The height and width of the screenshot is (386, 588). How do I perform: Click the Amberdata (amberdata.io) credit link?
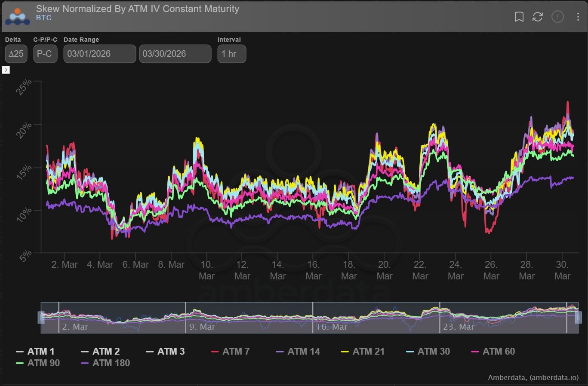(x=533, y=377)
